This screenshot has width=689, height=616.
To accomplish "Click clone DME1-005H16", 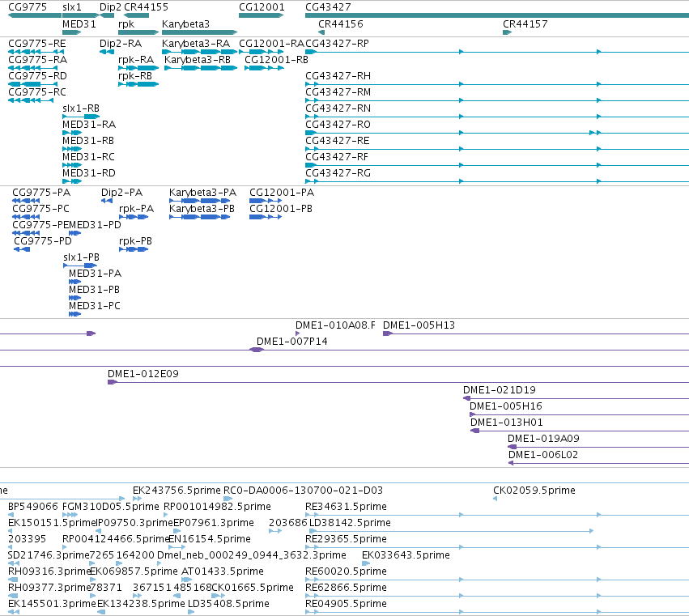I will tap(506, 406).
